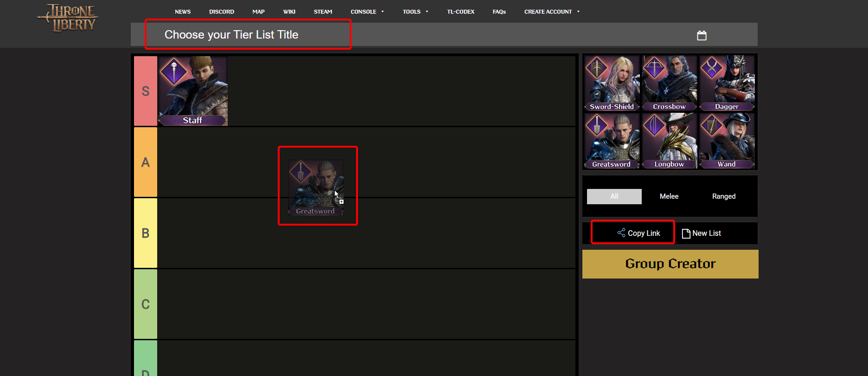Viewport: 868px width, 376px height.
Task: Open the WIKI page
Action: 289,12
